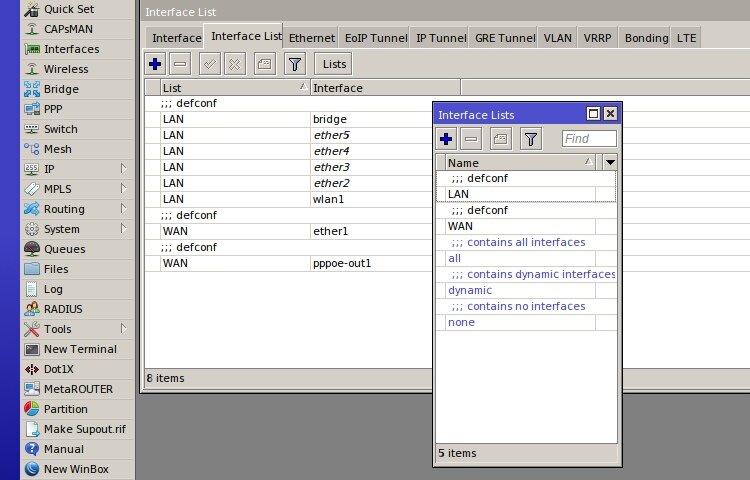Screen dimensions: 750x480
Task: Select 'all' entry in Interface Lists
Action: point(526,258)
